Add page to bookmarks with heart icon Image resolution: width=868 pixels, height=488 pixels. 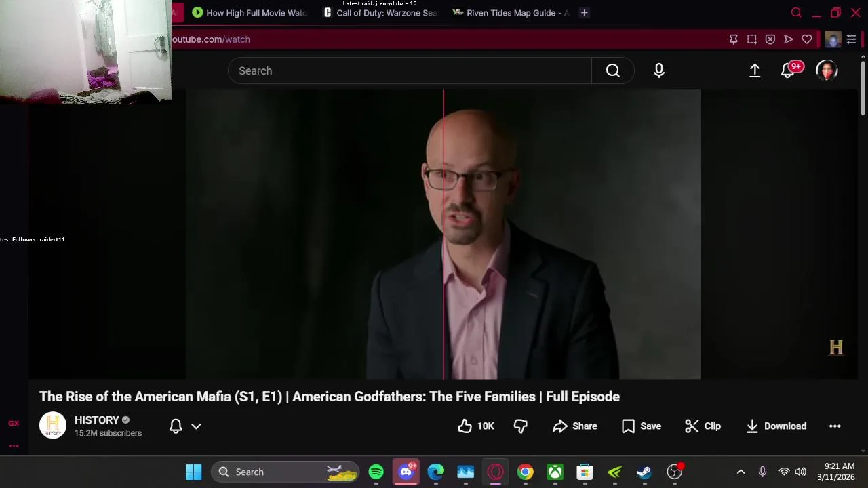point(807,39)
